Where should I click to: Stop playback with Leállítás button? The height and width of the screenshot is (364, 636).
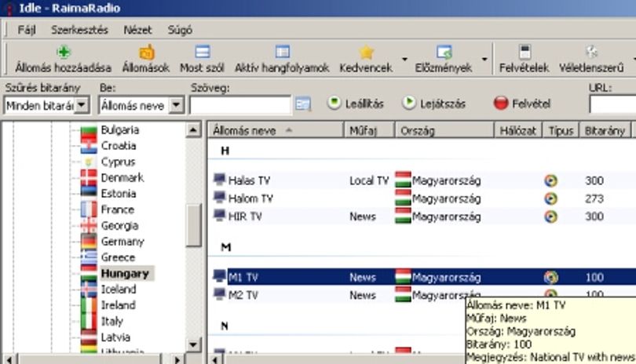(x=356, y=104)
